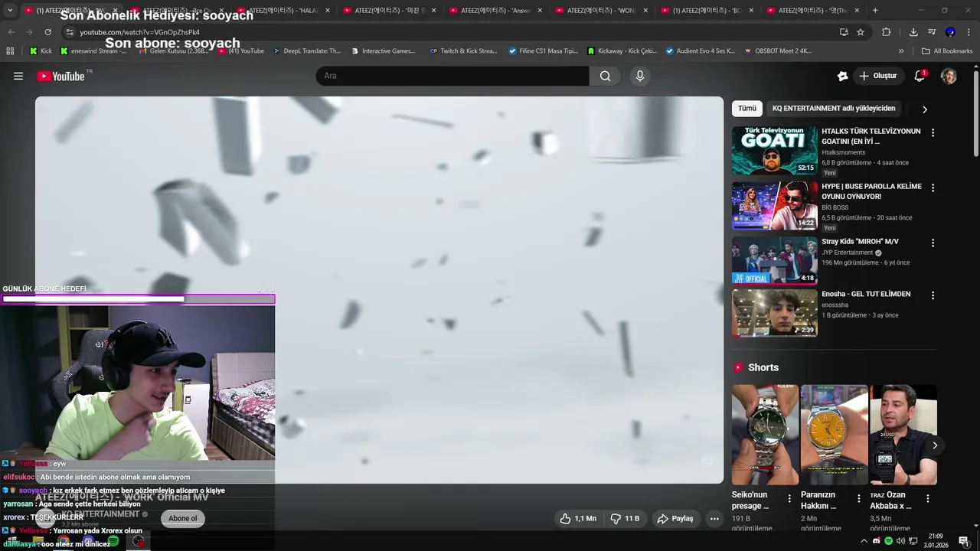980x551 pixels.
Task: Go back in browser history
Action: (11, 32)
